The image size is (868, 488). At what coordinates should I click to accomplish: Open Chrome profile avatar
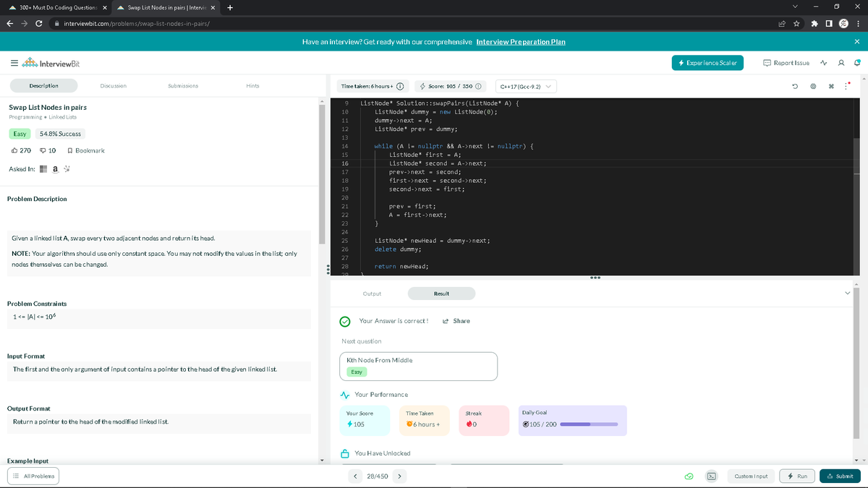(843, 24)
